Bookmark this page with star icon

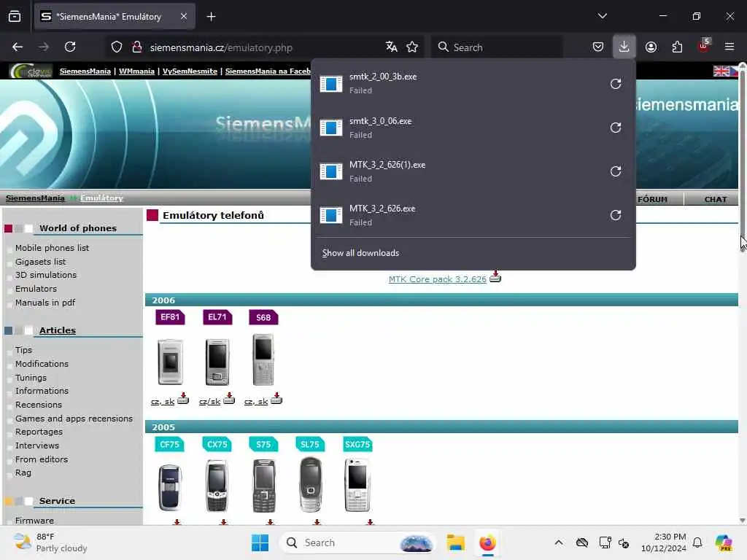[x=412, y=47]
